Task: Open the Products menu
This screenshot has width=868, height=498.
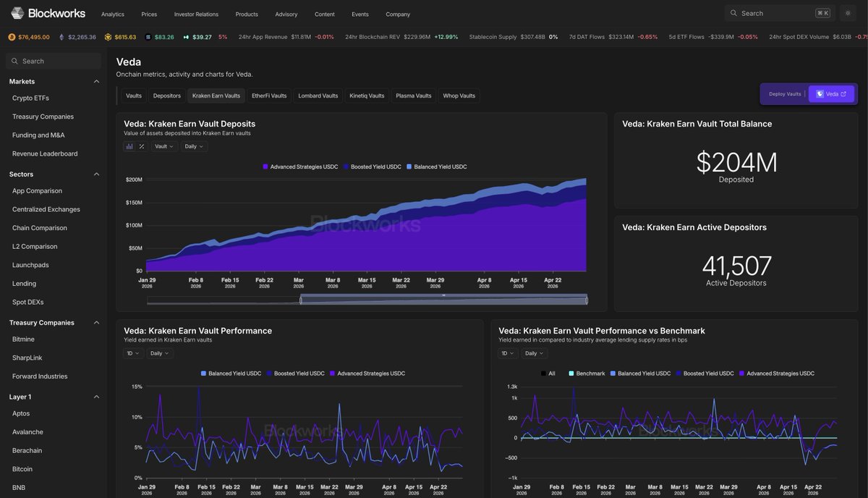Action: (x=247, y=14)
